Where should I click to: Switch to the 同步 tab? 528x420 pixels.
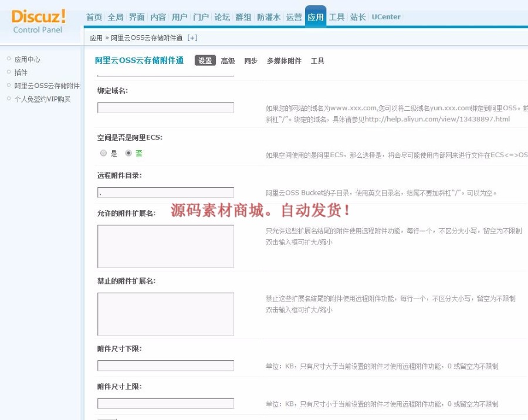click(x=251, y=61)
